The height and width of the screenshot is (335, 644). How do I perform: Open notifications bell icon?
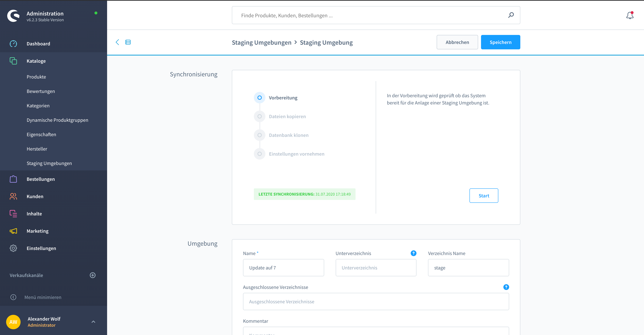630,15
